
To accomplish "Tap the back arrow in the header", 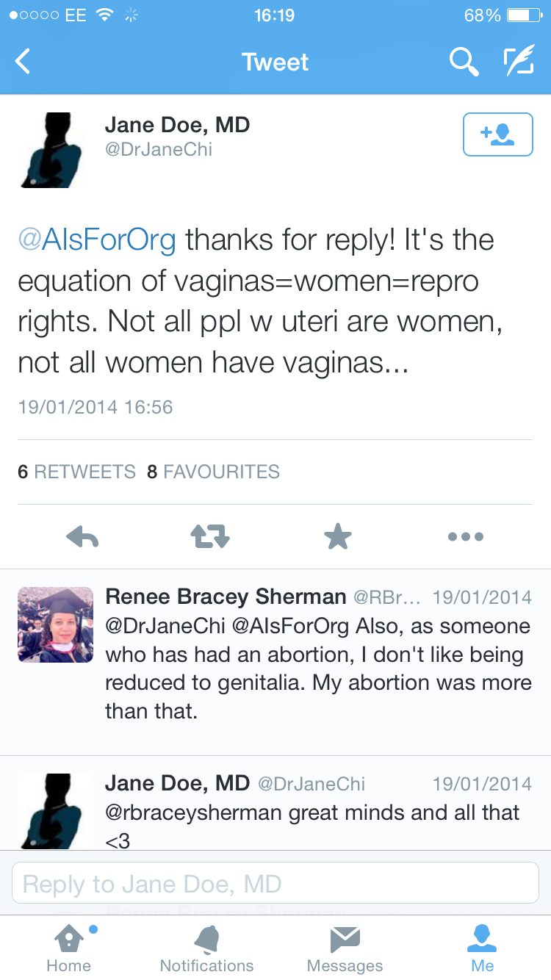I will pyautogui.click(x=24, y=62).
